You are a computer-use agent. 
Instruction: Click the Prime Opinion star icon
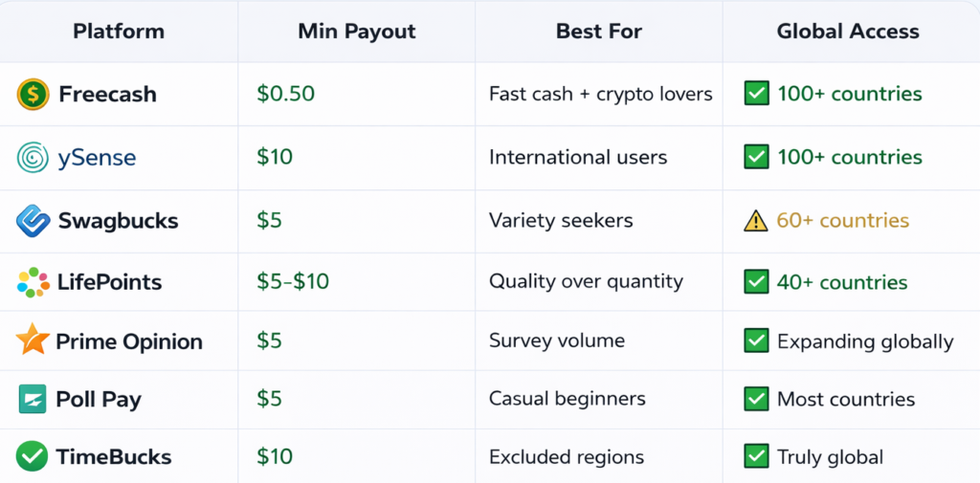click(33, 340)
